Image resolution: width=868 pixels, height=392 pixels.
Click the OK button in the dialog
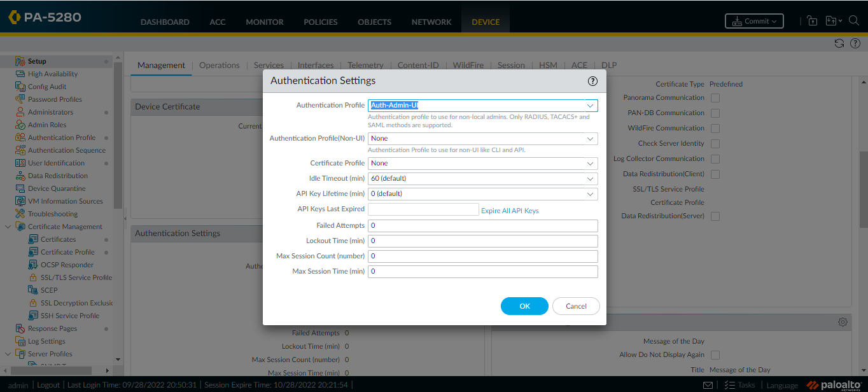click(524, 306)
